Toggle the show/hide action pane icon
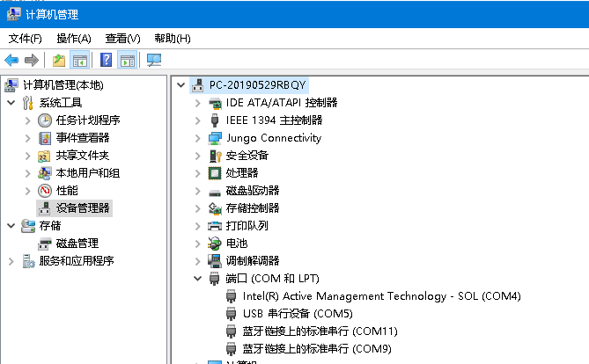 click(128, 60)
